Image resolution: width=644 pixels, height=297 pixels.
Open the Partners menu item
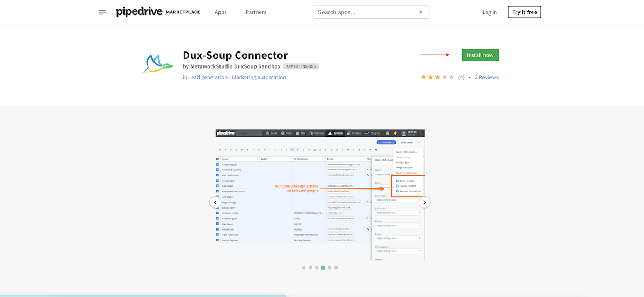[256, 12]
